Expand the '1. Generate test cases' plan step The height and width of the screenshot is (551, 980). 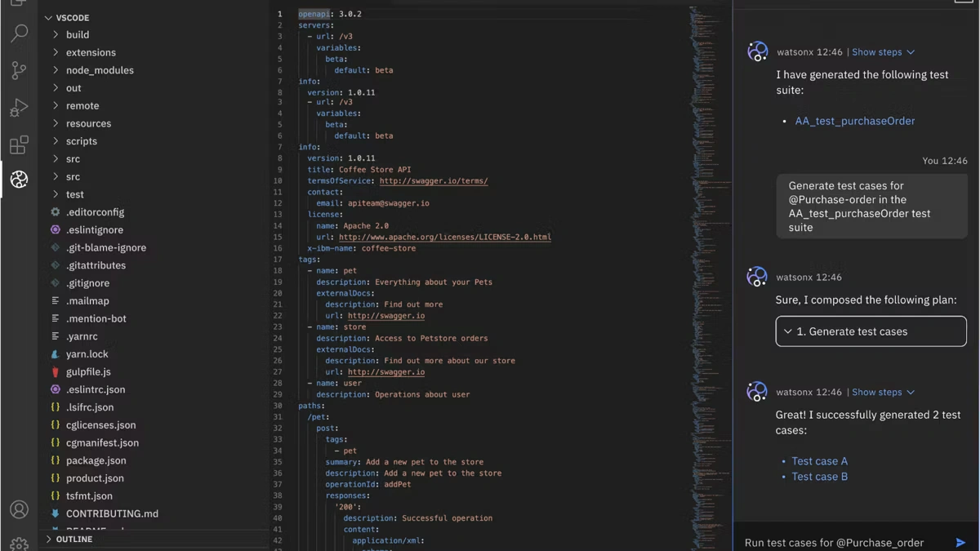787,331
